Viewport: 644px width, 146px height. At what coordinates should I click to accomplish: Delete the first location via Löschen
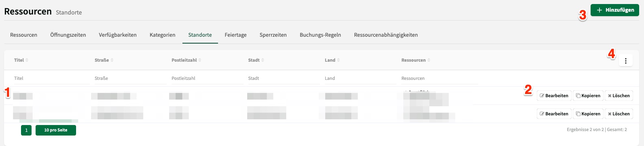[619, 96]
